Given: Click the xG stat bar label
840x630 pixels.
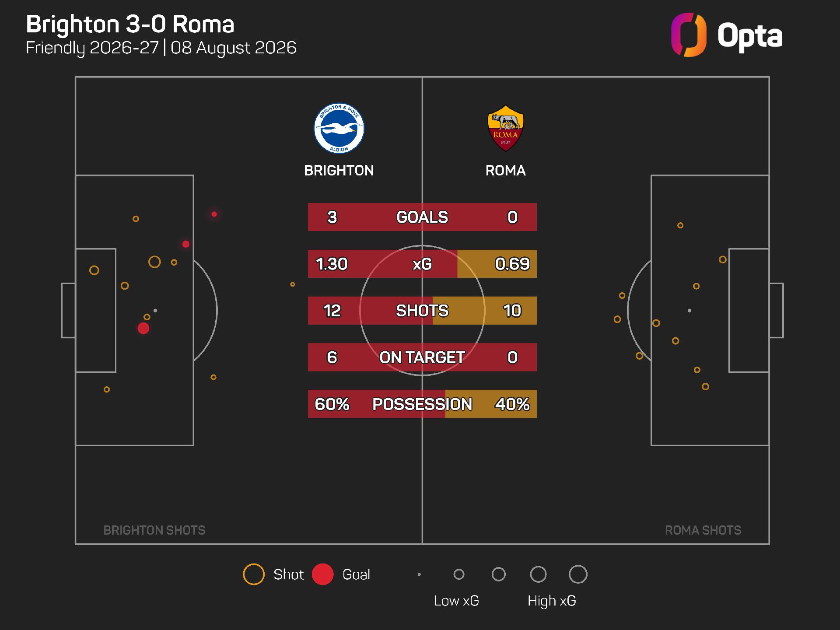Looking at the screenshot, I should tap(422, 264).
